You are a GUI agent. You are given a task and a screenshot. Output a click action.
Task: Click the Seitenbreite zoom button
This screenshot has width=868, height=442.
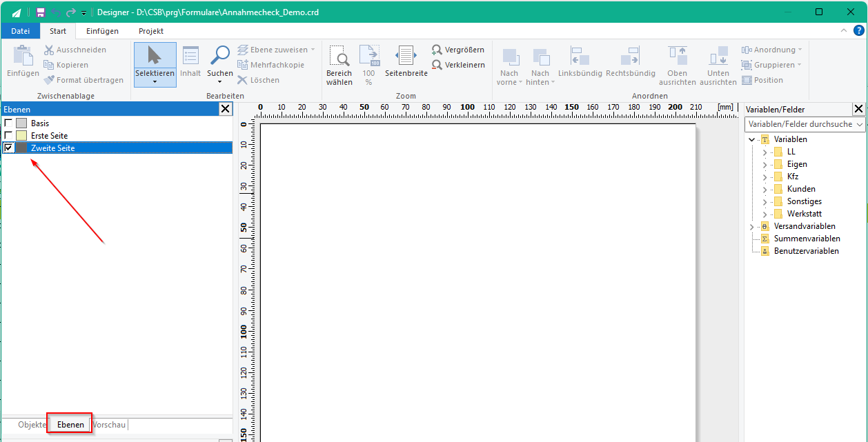pos(406,61)
